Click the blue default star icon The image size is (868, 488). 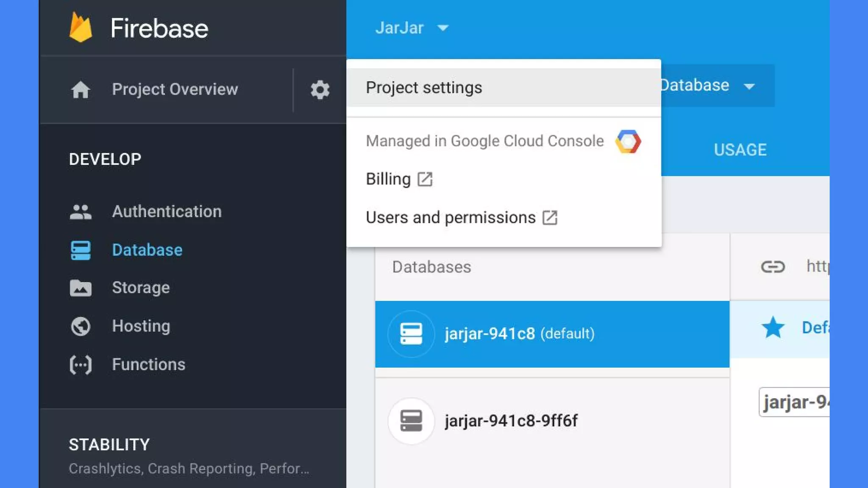click(x=773, y=327)
